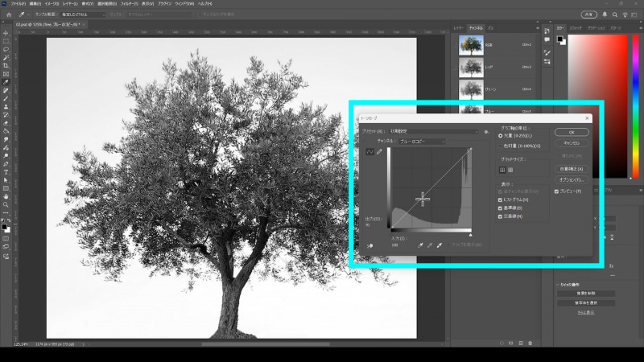Click the Home icon in the options bar
The width and height of the screenshot is (644, 362).
(9, 14)
